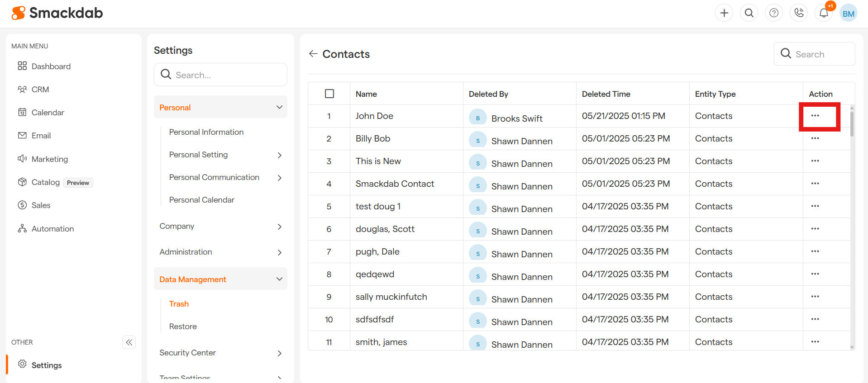
Task: Click the phone call icon
Action: (799, 13)
